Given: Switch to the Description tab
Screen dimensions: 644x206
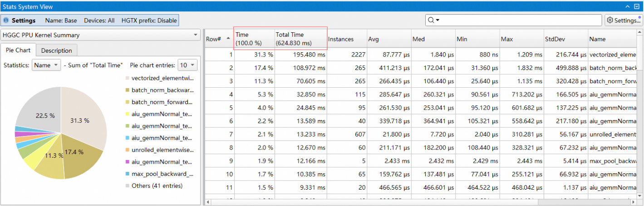Looking at the screenshot, I should tap(57, 50).
